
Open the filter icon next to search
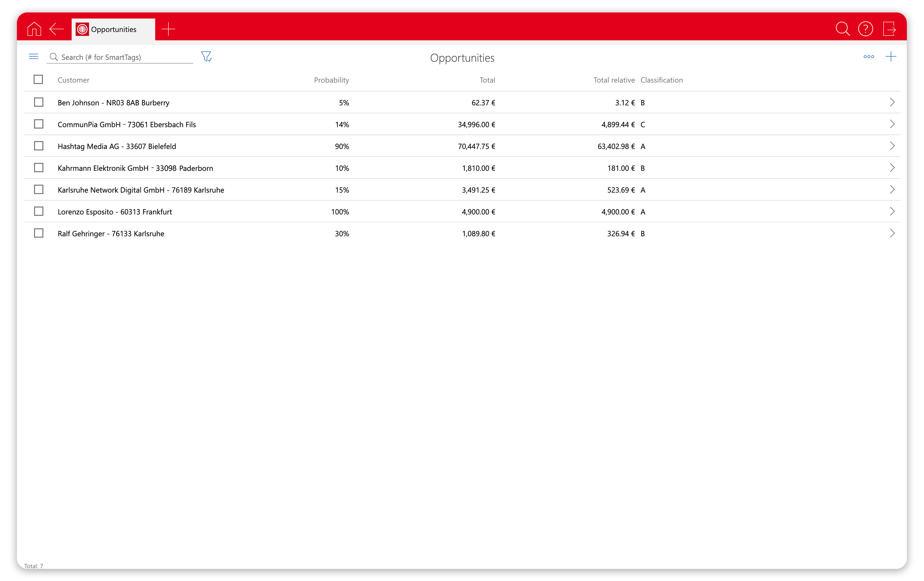[x=206, y=57]
